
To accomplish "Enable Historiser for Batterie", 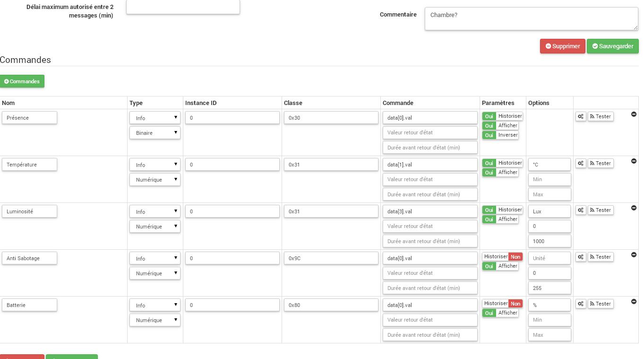I will (x=502, y=304).
